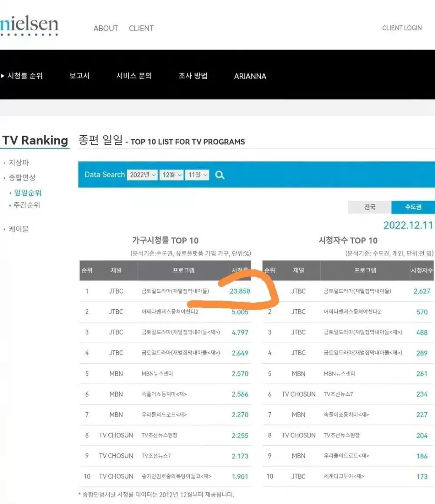Open the ABOUT menu
Screen dimensions: 435x504
click(x=106, y=28)
